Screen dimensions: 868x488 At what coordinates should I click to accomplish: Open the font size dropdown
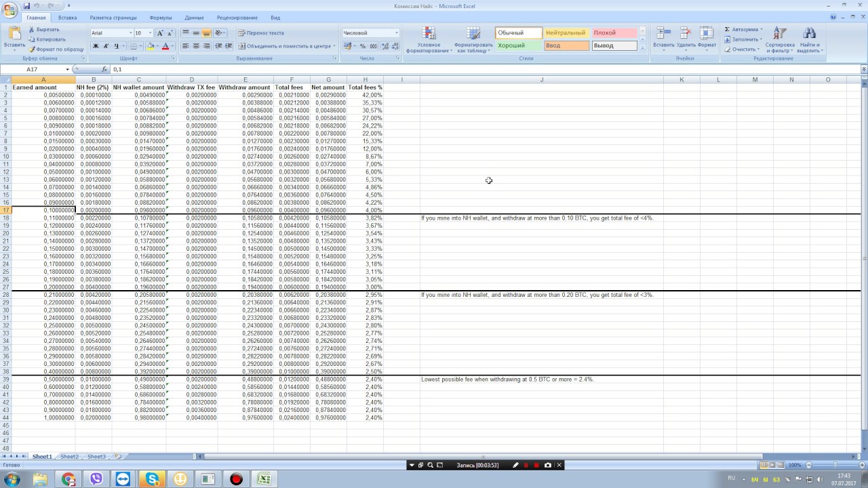pyautogui.click(x=150, y=33)
